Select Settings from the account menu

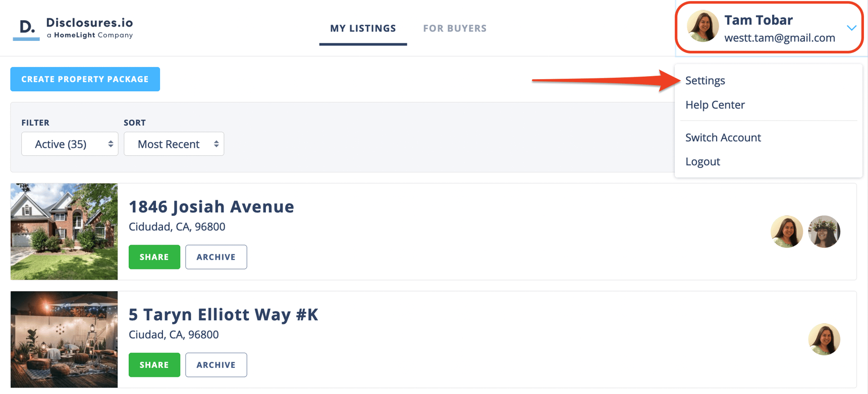tap(705, 81)
